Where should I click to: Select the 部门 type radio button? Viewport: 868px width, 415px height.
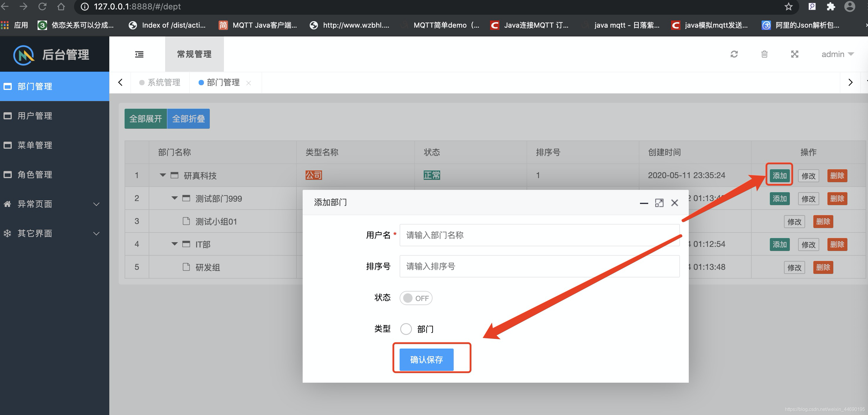406,329
